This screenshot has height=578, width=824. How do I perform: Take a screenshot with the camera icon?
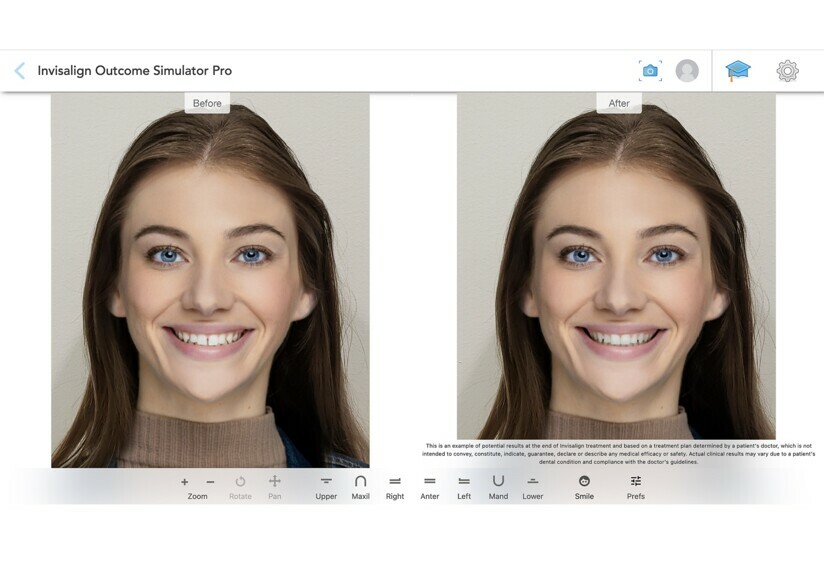(651, 71)
